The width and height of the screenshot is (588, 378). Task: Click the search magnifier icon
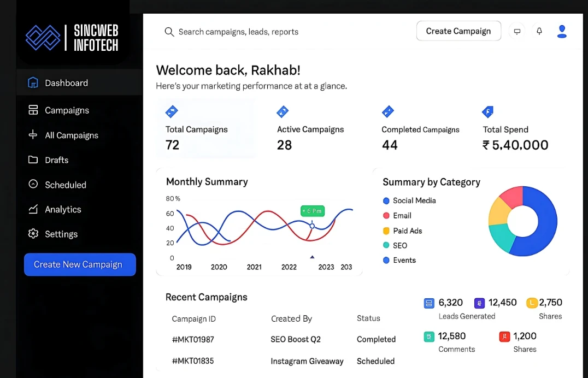click(169, 32)
